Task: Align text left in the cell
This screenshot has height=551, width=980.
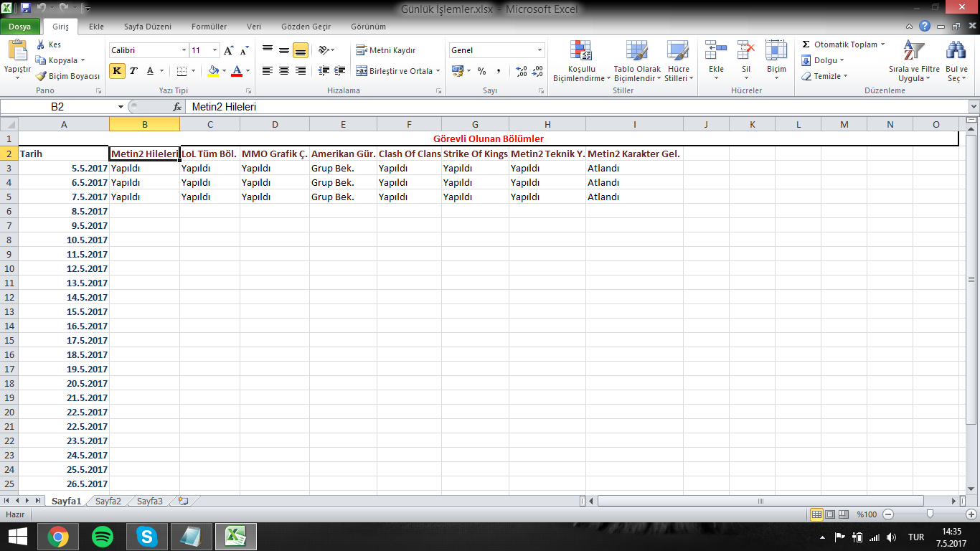Action: 268,70
